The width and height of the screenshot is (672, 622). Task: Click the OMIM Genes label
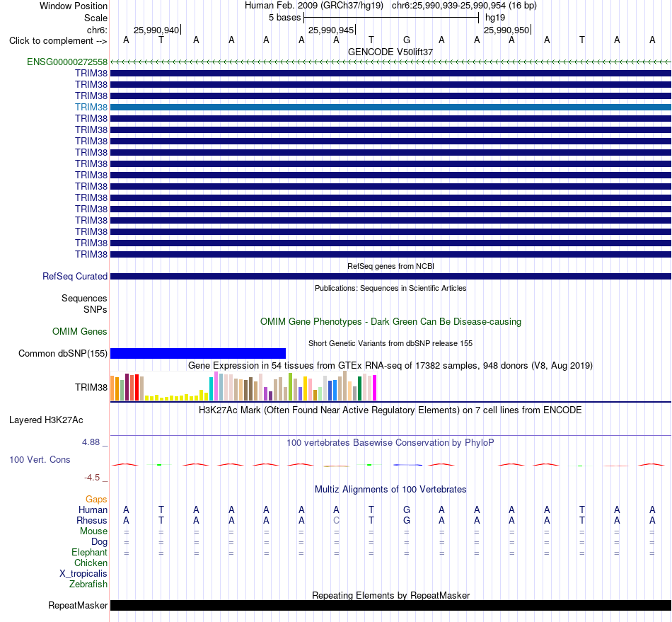point(79,331)
